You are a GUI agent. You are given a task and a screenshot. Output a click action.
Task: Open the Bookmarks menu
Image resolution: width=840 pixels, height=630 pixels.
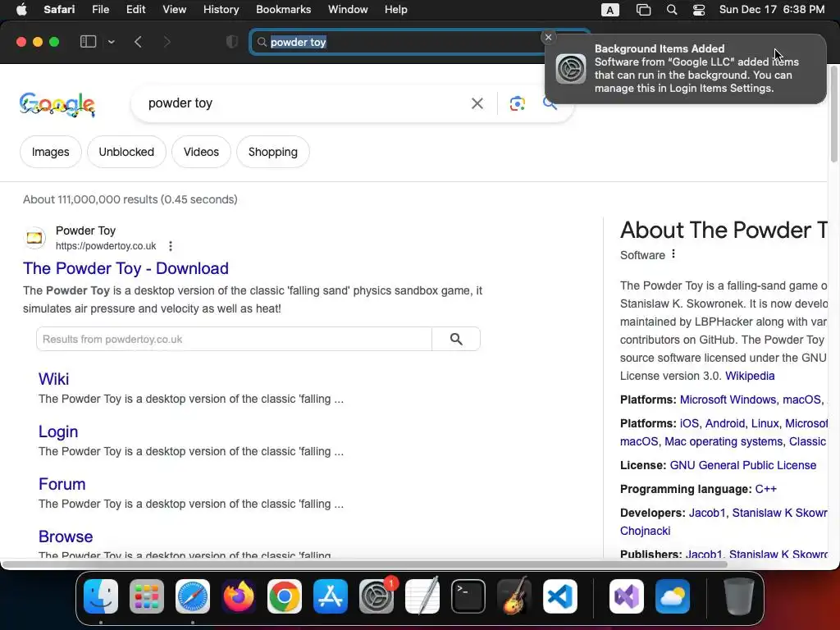point(283,10)
